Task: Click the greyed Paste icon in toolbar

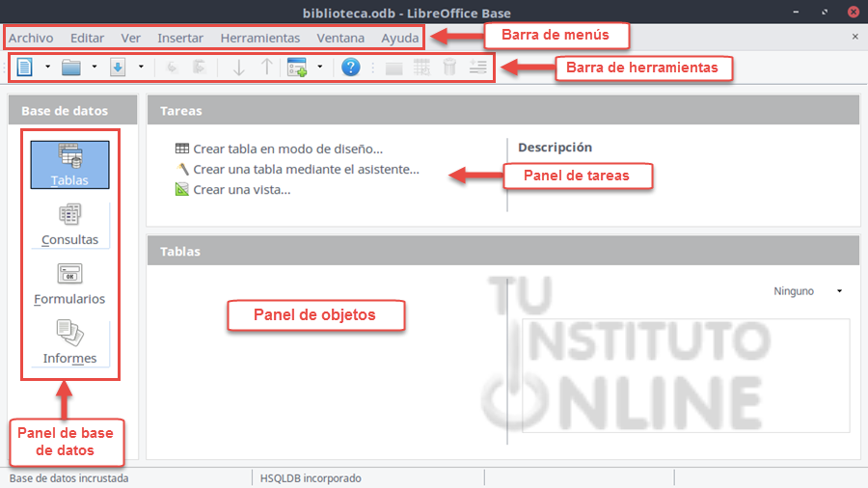Action: point(199,68)
